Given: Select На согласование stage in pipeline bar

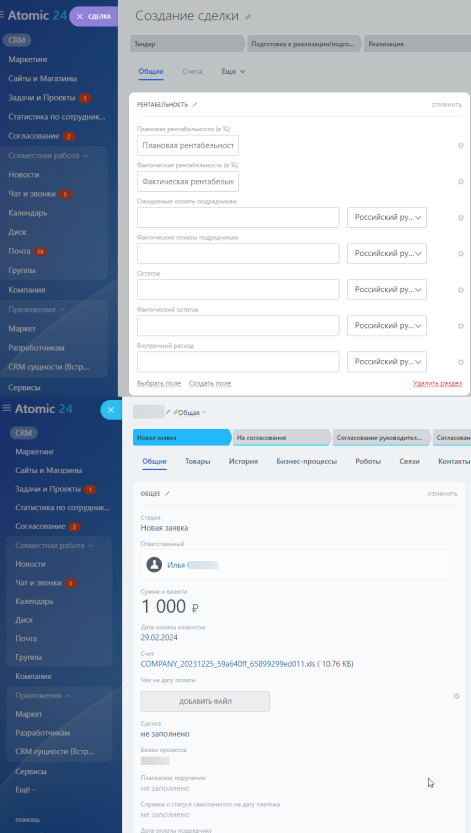Looking at the screenshot, I should pos(281,438).
